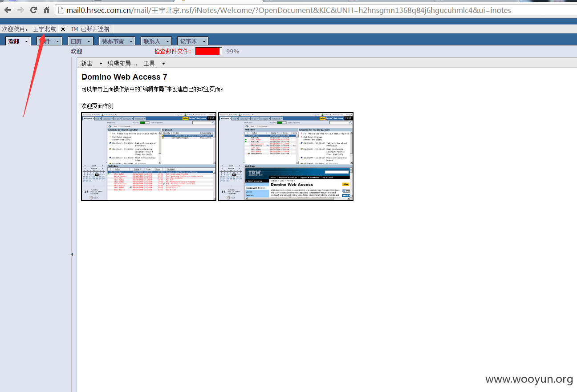This screenshot has width=577, height=392.
Task: Click the 工具 action button
Action: coord(149,64)
